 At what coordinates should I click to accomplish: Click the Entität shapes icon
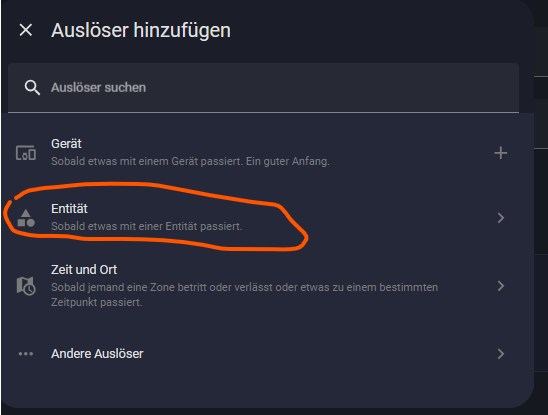26,218
